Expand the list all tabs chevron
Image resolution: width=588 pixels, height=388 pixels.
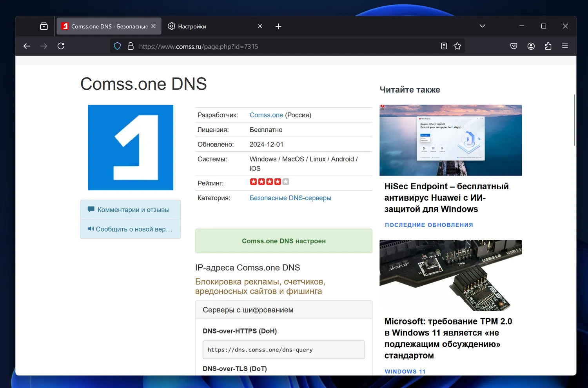click(482, 26)
